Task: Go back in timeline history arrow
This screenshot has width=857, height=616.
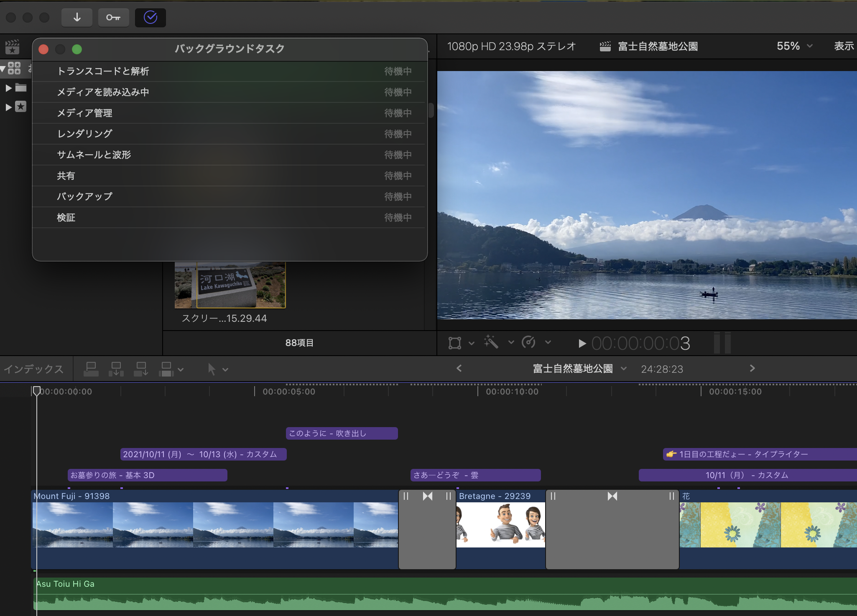Action: (x=459, y=368)
